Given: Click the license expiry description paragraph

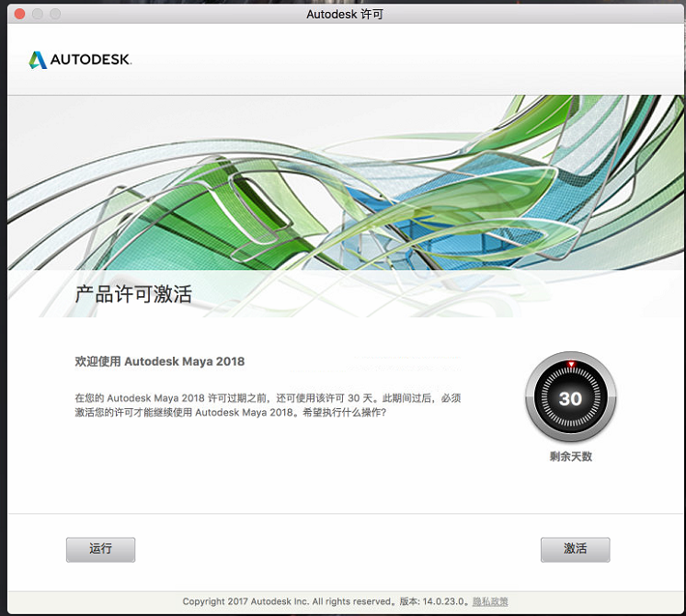Looking at the screenshot, I should [268, 405].
